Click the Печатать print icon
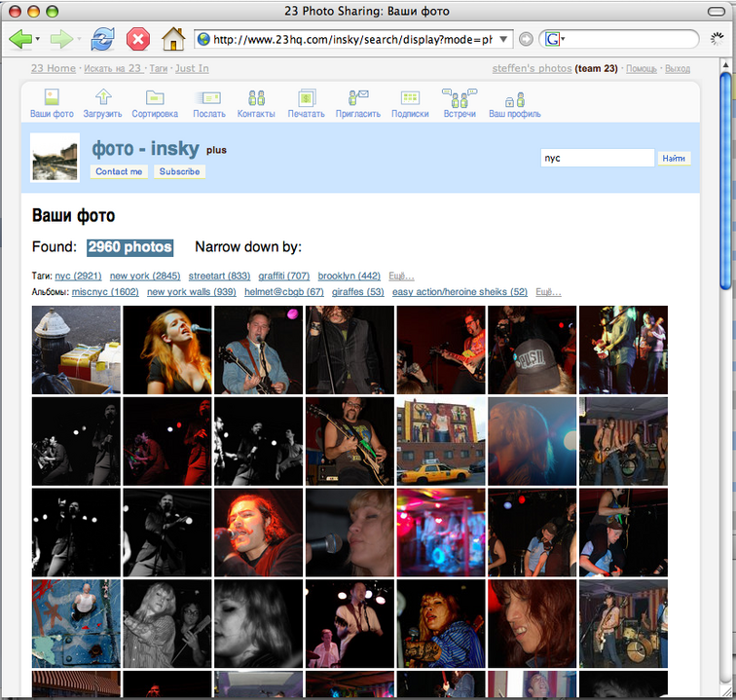The image size is (736, 700). (x=307, y=97)
